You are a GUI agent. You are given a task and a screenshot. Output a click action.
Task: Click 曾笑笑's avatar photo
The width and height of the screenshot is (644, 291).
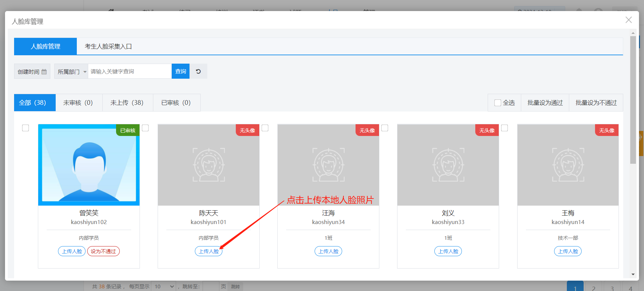[x=89, y=165]
